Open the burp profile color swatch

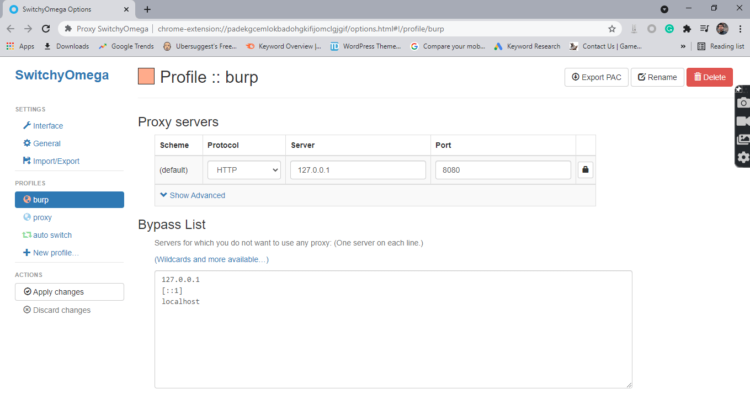tap(146, 77)
